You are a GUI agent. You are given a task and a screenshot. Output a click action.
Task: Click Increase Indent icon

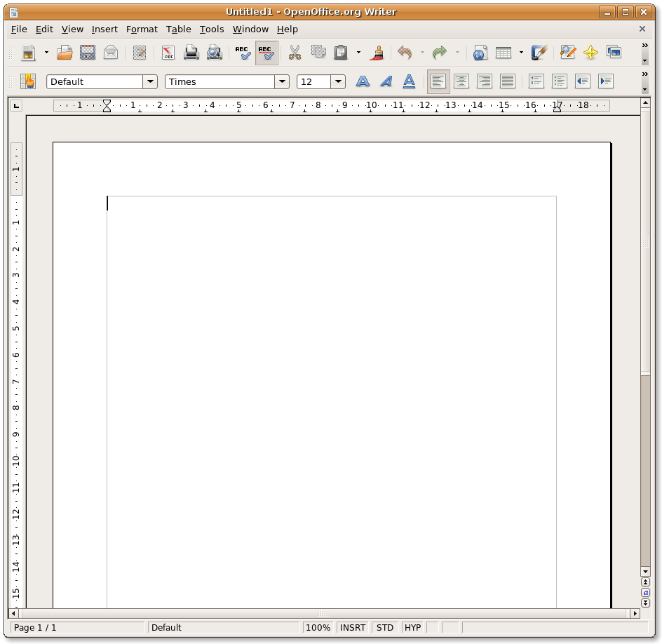(x=606, y=81)
